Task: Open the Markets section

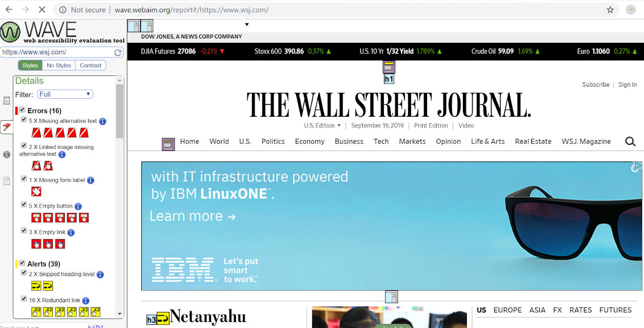Action: [x=413, y=141]
